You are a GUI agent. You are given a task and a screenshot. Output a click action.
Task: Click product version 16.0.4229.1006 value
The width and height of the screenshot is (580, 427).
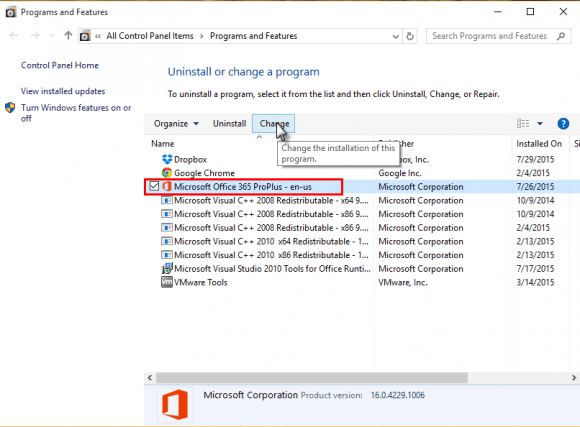(x=398, y=395)
